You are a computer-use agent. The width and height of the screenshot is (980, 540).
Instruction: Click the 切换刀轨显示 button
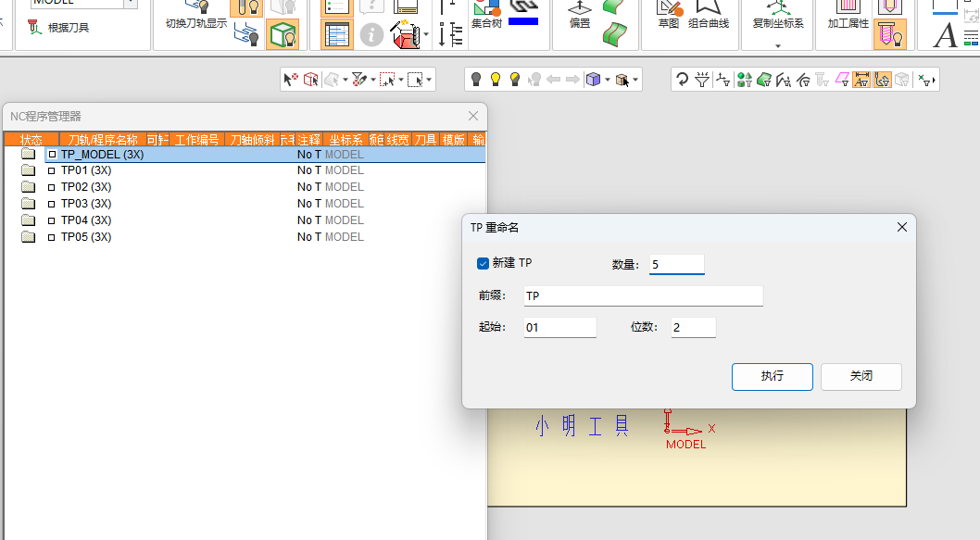pos(195,16)
